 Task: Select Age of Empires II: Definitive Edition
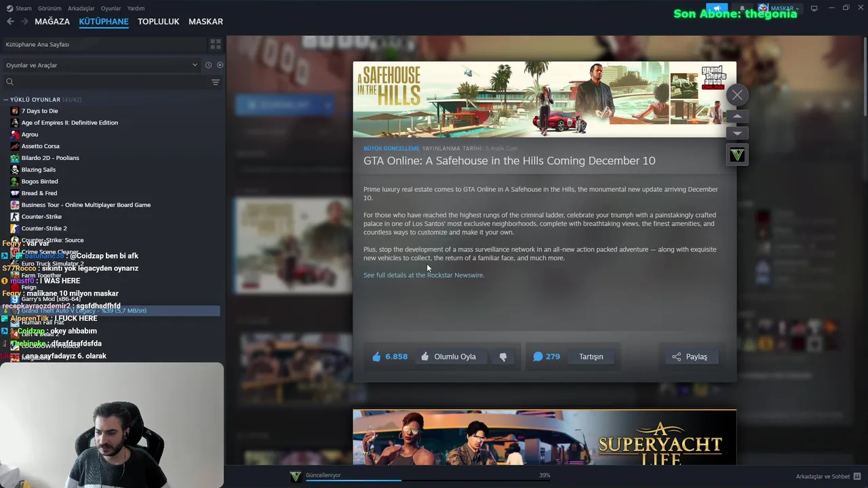coord(69,123)
